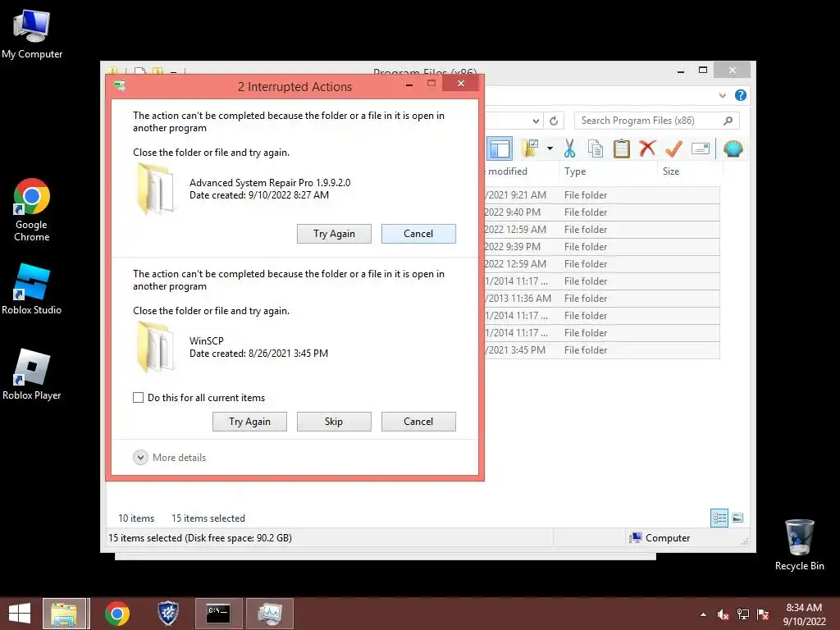Click Chrome icon in the taskbar

117,614
